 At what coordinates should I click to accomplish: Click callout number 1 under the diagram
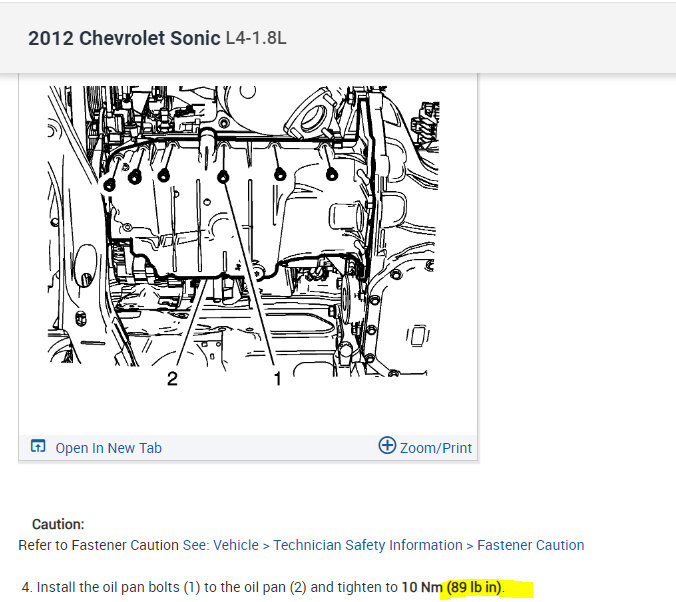pos(277,379)
